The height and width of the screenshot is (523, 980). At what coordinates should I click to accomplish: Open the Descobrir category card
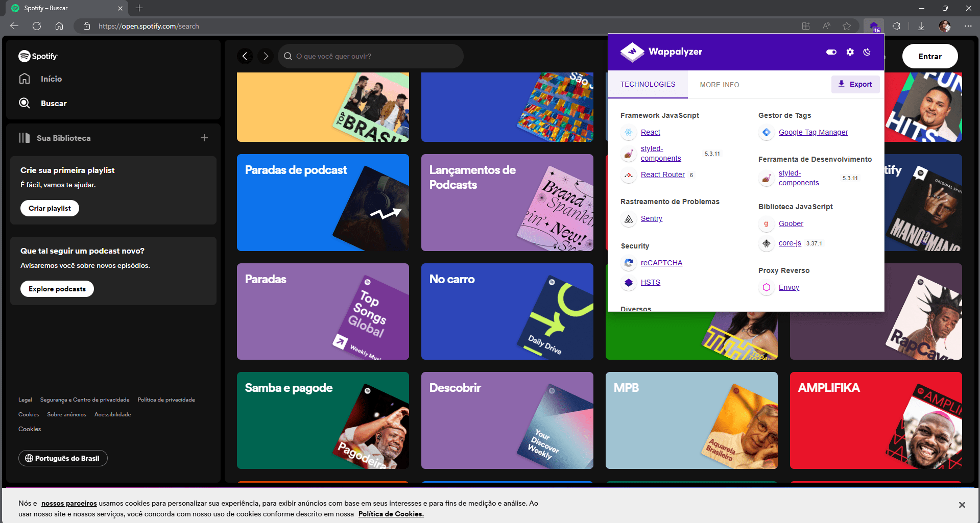(507, 420)
